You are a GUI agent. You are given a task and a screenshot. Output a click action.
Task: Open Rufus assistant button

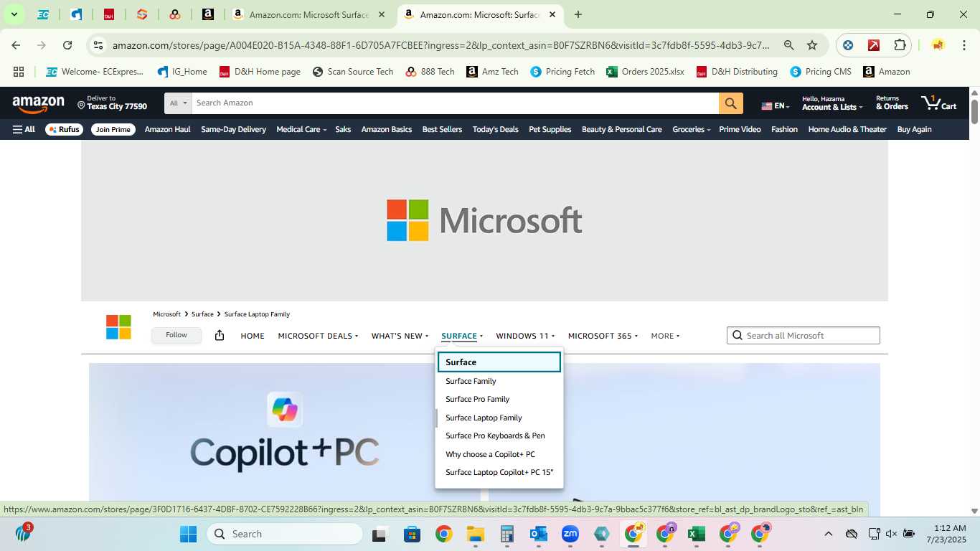pyautogui.click(x=64, y=129)
